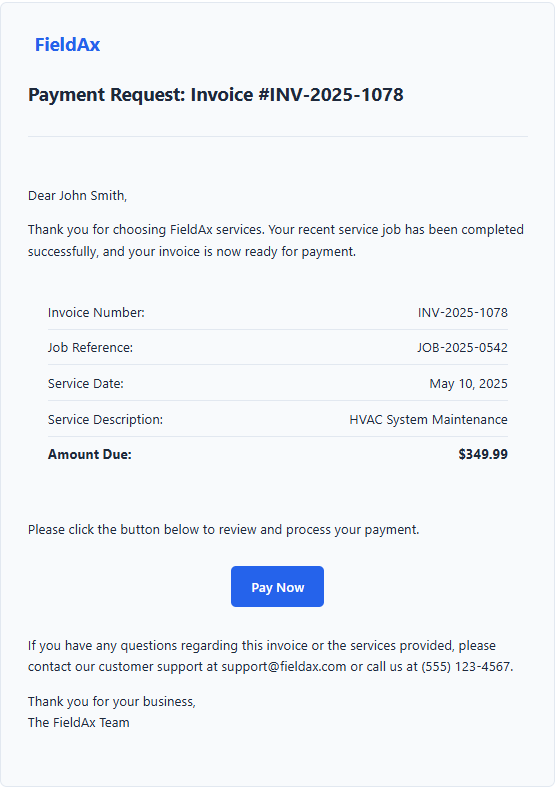555x788 pixels.
Task: Click the Payment Request invoice heading
Action: tap(216, 94)
